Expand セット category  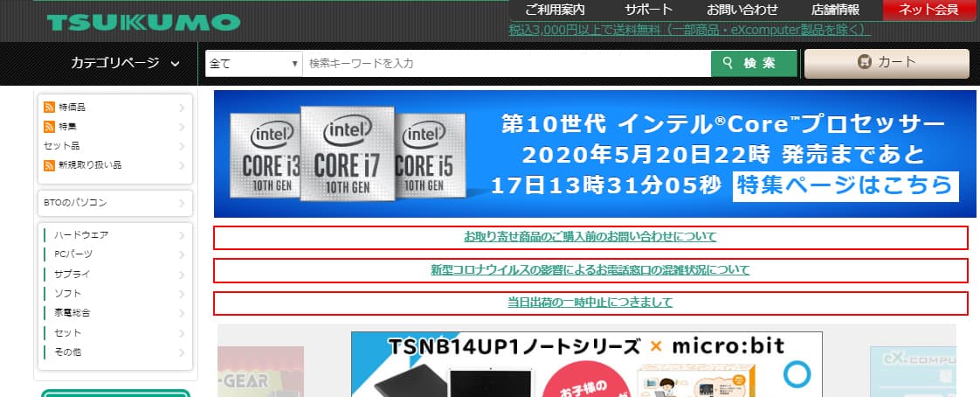coord(115,332)
